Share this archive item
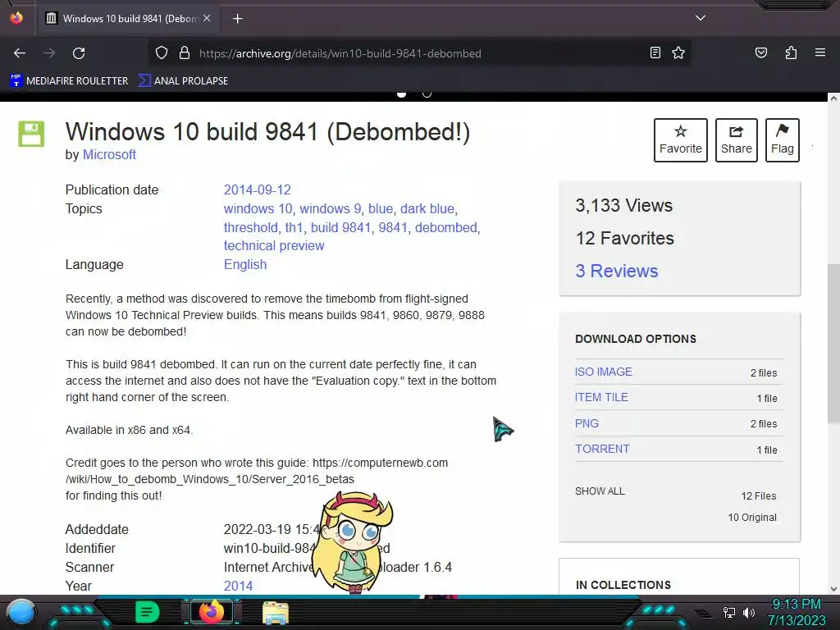This screenshot has height=630, width=840. click(x=736, y=139)
